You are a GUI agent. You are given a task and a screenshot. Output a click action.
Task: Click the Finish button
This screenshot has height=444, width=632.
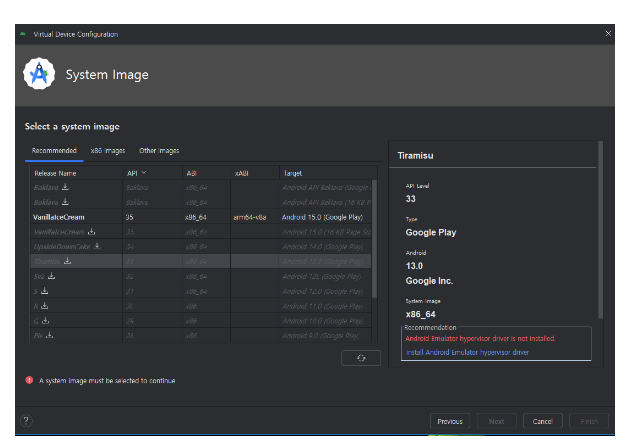click(589, 421)
